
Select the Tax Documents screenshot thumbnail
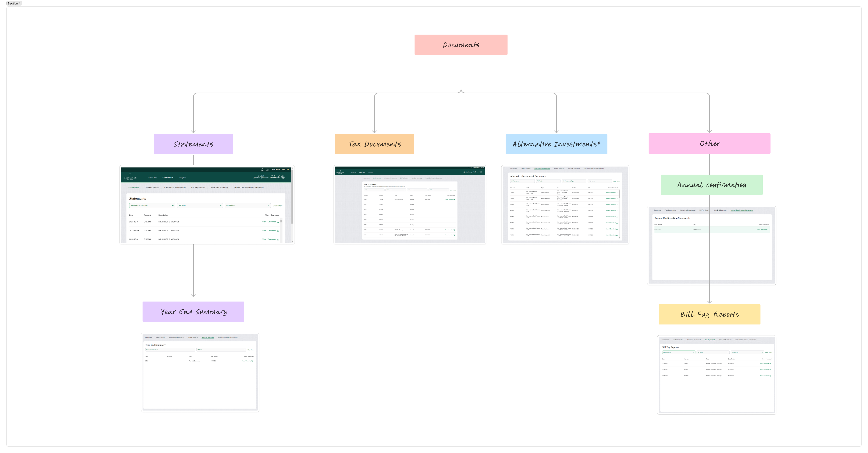pyautogui.click(x=410, y=205)
